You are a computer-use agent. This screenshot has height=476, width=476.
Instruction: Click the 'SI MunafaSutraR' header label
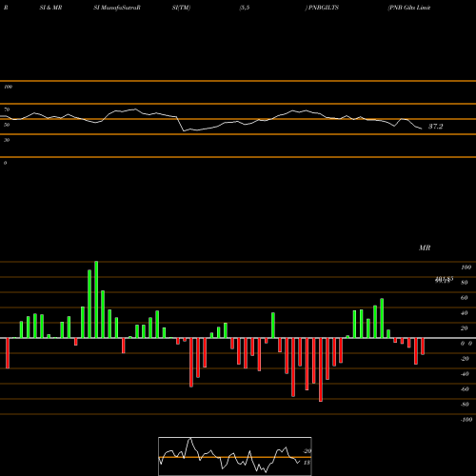coord(117,8)
